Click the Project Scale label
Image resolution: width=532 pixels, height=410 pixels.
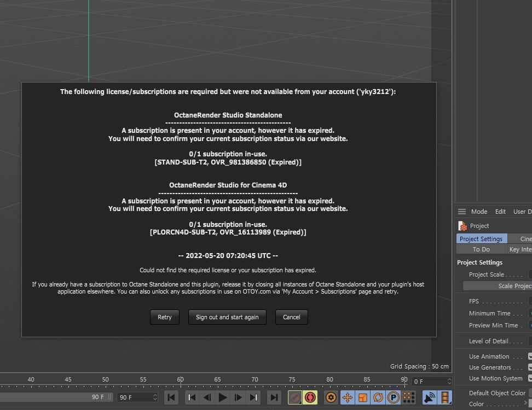point(486,274)
